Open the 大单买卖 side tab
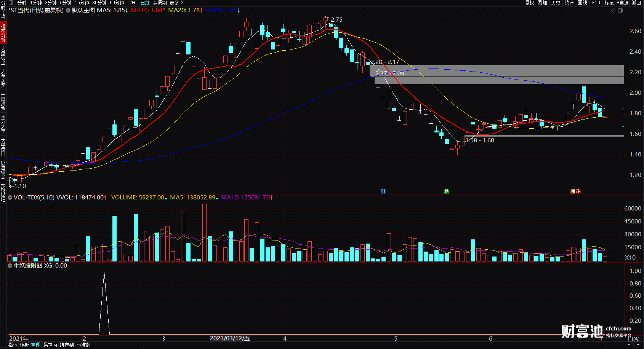Viewport: 644px width, 349px height. [3, 78]
